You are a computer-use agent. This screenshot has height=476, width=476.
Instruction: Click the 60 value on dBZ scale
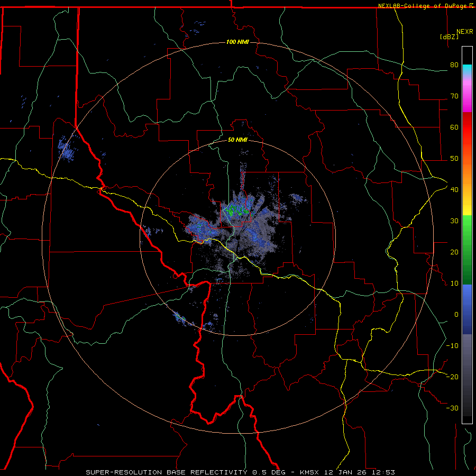pos(454,127)
